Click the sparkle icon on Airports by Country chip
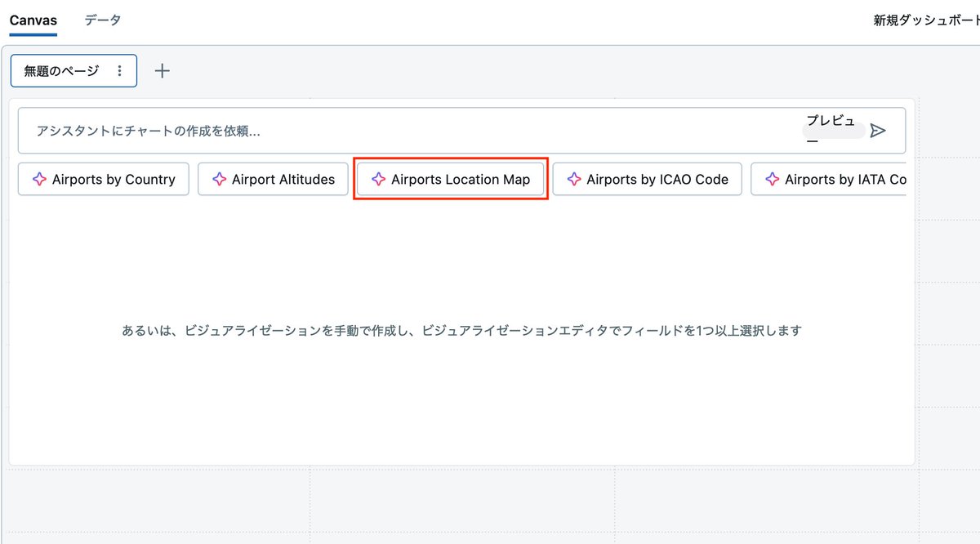The width and height of the screenshot is (980, 544). click(39, 179)
